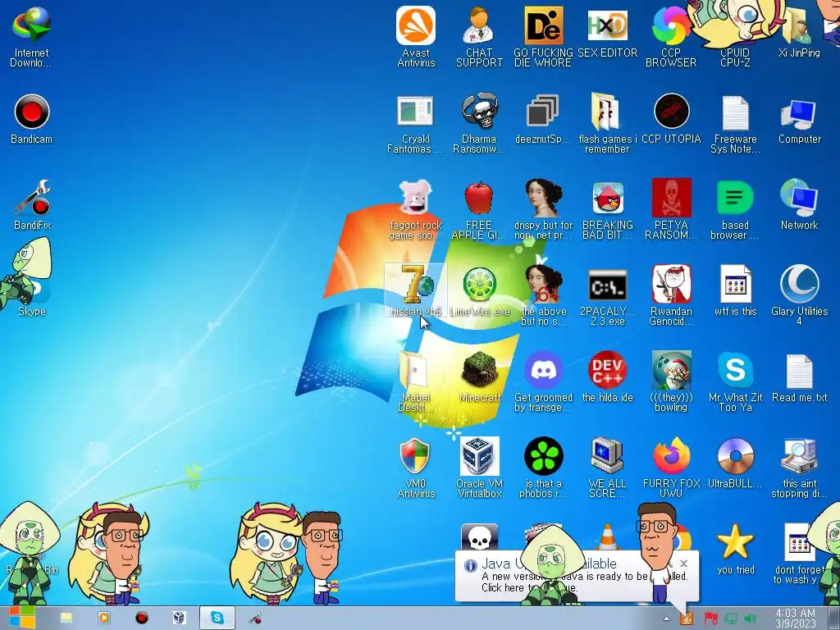Open Freeware Sys Note text file
Viewport: 840px width, 630px height.
(735, 125)
